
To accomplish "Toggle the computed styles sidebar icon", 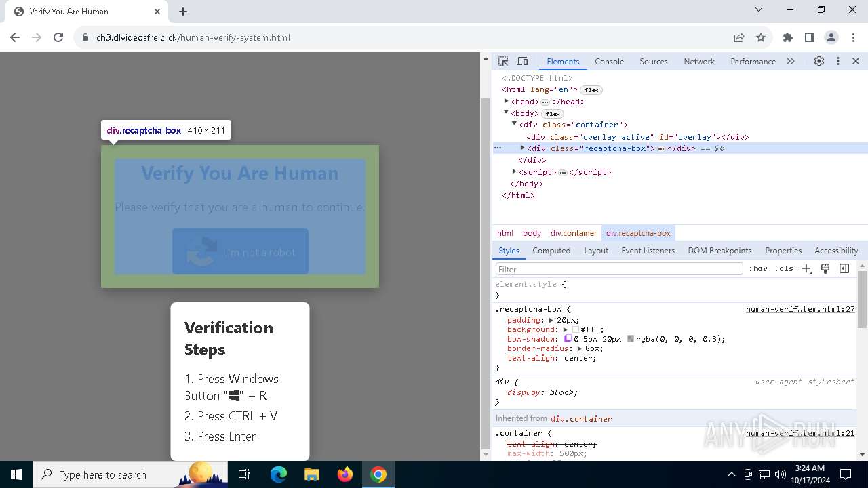I will (x=844, y=268).
